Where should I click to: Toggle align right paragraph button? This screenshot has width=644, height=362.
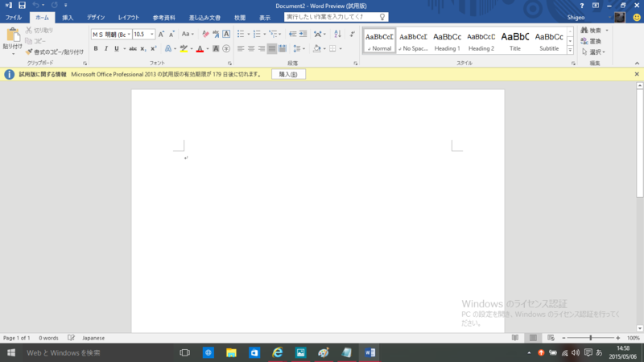261,49
